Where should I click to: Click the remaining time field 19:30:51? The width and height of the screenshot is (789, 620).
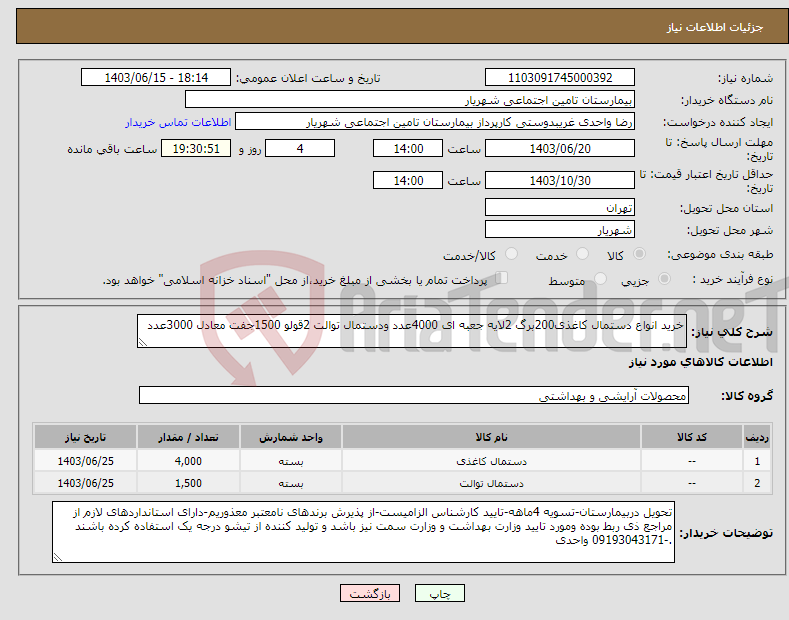(196, 148)
